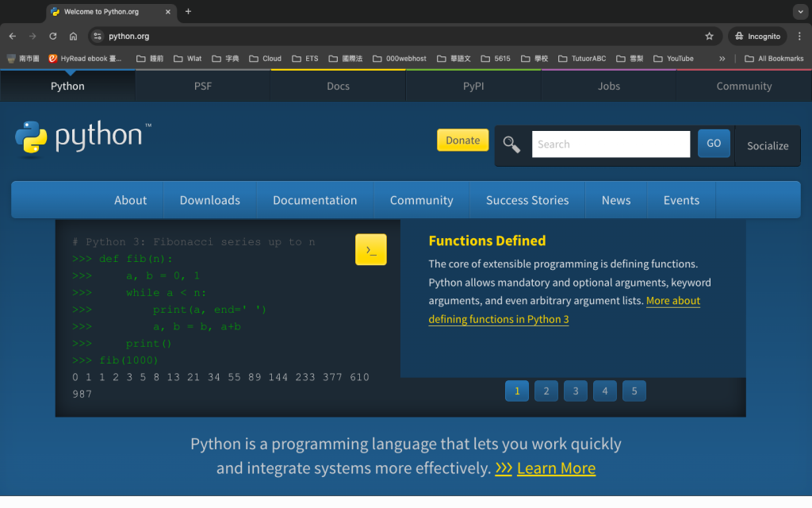
Task: Show more bookmarks with the chevron
Action: (722, 59)
